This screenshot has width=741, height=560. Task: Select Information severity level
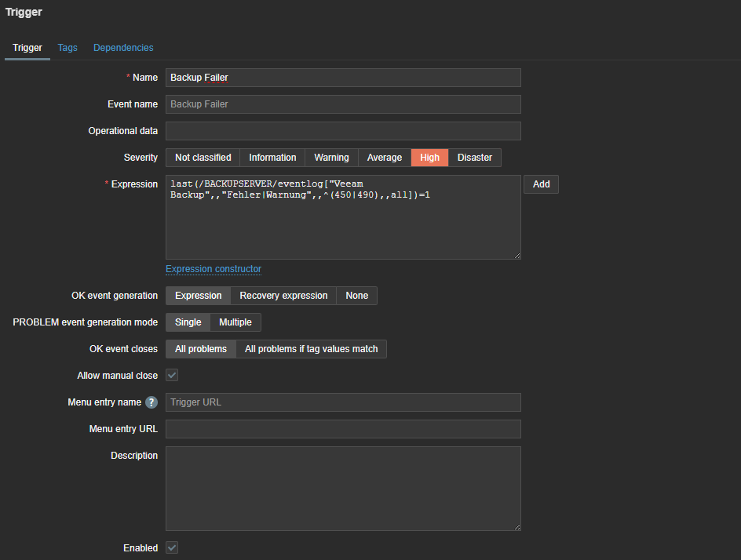(x=272, y=158)
